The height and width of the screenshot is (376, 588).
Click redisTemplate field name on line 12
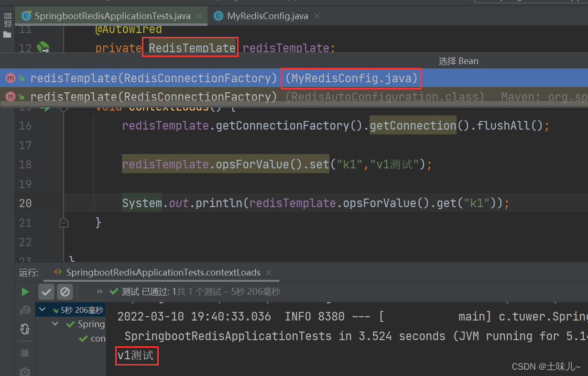click(286, 48)
